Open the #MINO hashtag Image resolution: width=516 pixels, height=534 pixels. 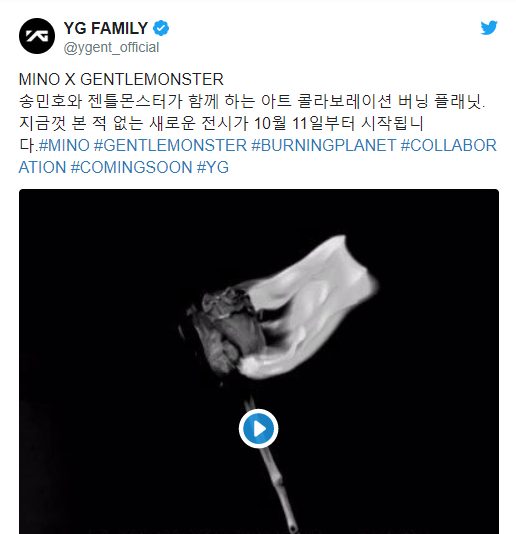click(64, 145)
